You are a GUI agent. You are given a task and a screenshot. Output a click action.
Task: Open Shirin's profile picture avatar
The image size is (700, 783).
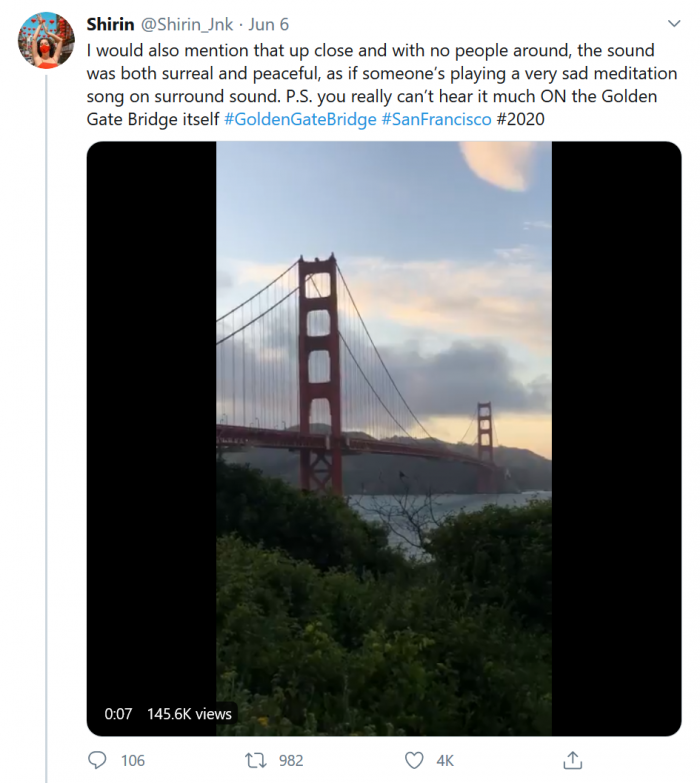click(46, 41)
